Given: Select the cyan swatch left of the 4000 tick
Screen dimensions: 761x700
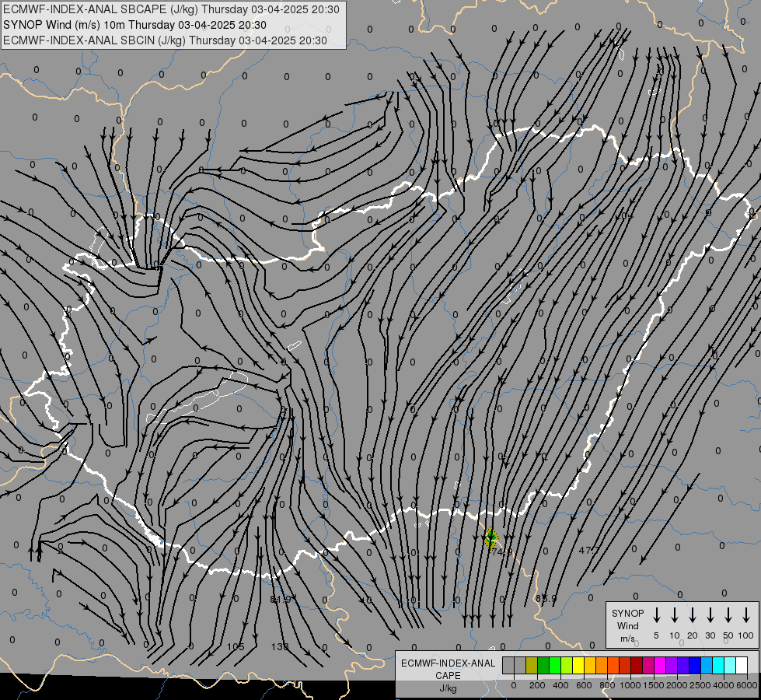Looking at the screenshot, I should (x=717, y=665).
